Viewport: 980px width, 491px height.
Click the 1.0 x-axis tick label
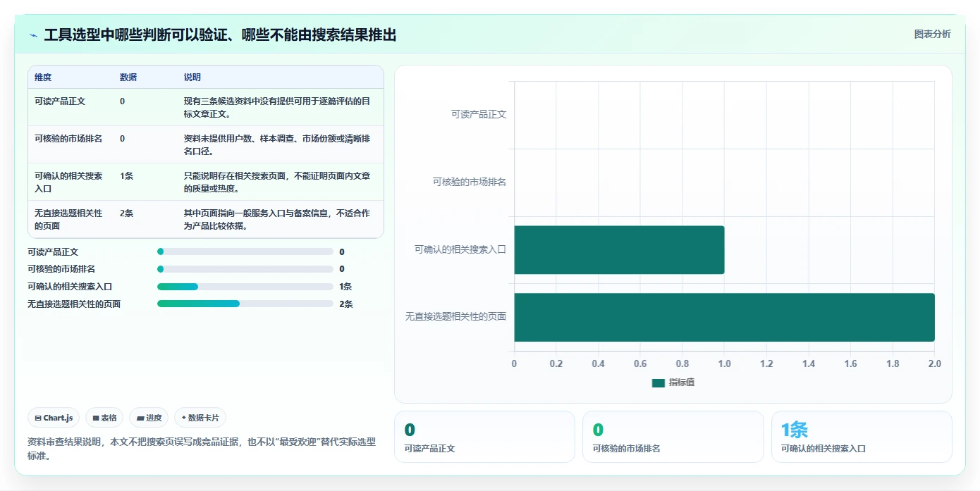click(x=724, y=364)
